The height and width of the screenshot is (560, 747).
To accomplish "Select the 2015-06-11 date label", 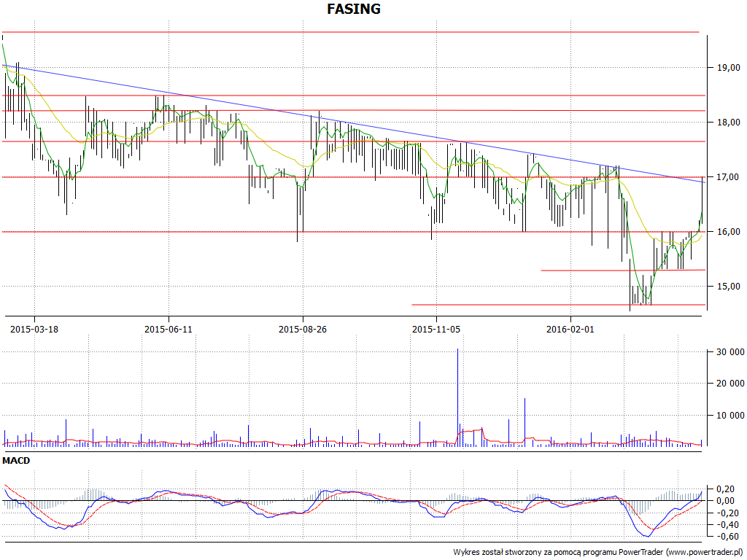I will tap(169, 329).
